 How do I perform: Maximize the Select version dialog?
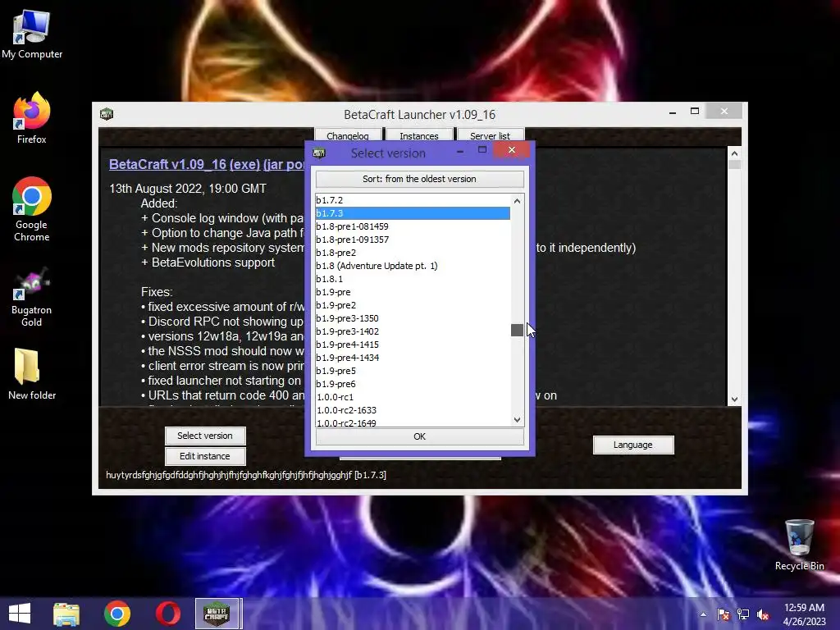(482, 150)
